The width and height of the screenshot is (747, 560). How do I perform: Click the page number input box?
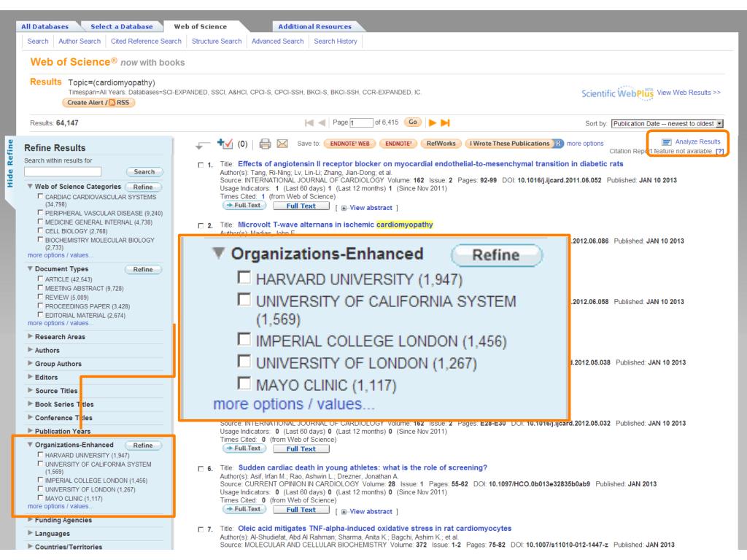tap(361, 122)
